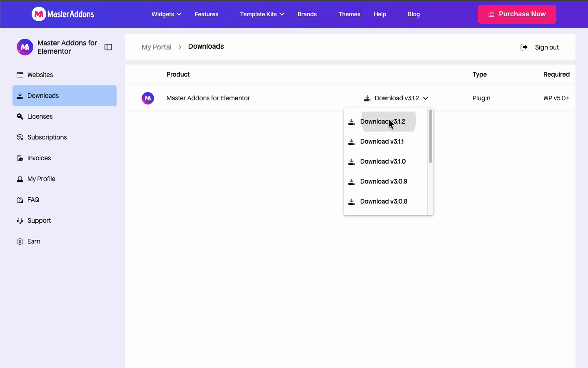Expand the Template Kits menu chevron
Image resolution: width=588 pixels, height=368 pixels.
pos(282,14)
